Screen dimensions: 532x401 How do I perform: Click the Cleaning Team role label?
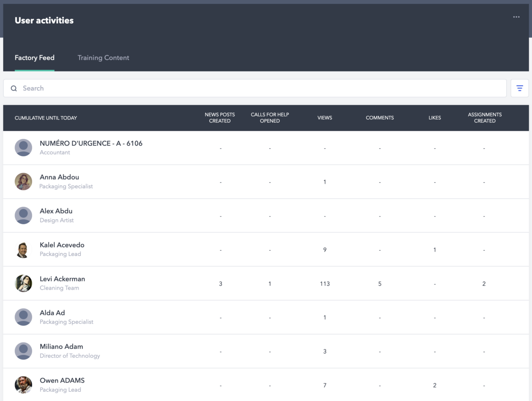point(59,288)
